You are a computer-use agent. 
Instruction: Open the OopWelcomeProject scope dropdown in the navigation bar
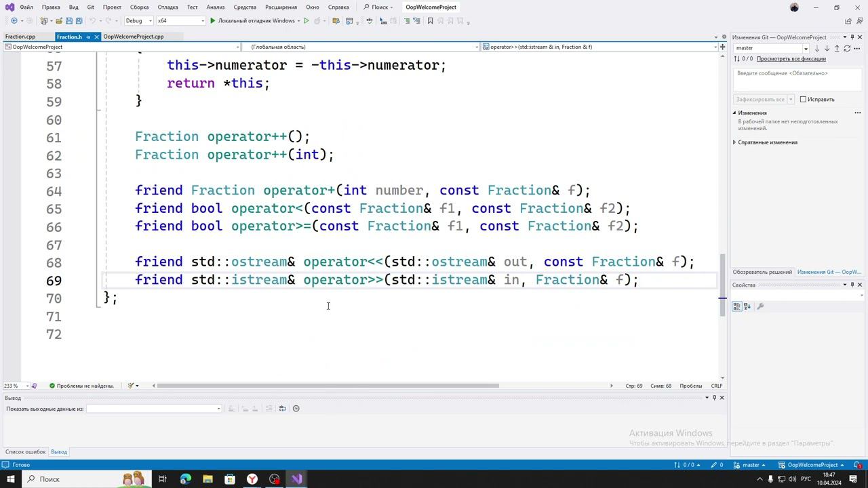pyautogui.click(x=122, y=47)
